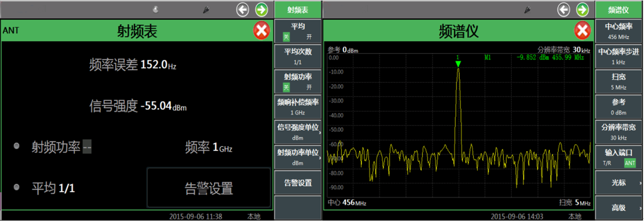
Task: Click the green forward arrow above 射频表 panel
Action: coord(262,9)
